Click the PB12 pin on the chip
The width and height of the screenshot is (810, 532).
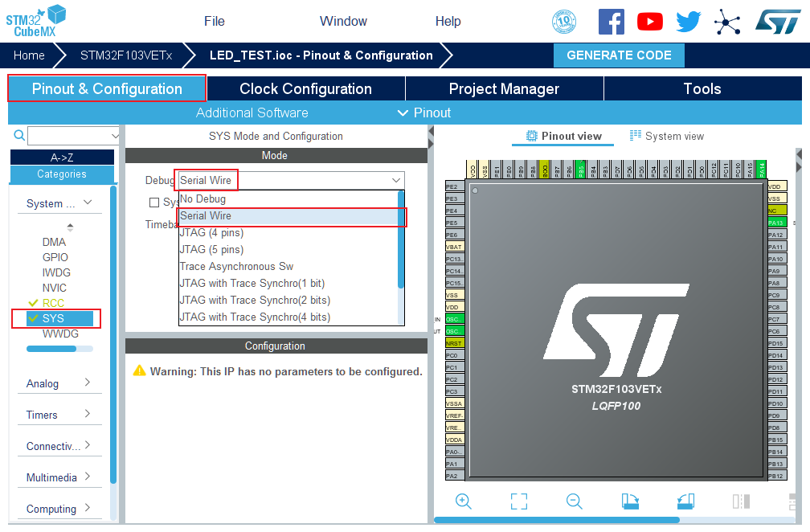pos(777,476)
